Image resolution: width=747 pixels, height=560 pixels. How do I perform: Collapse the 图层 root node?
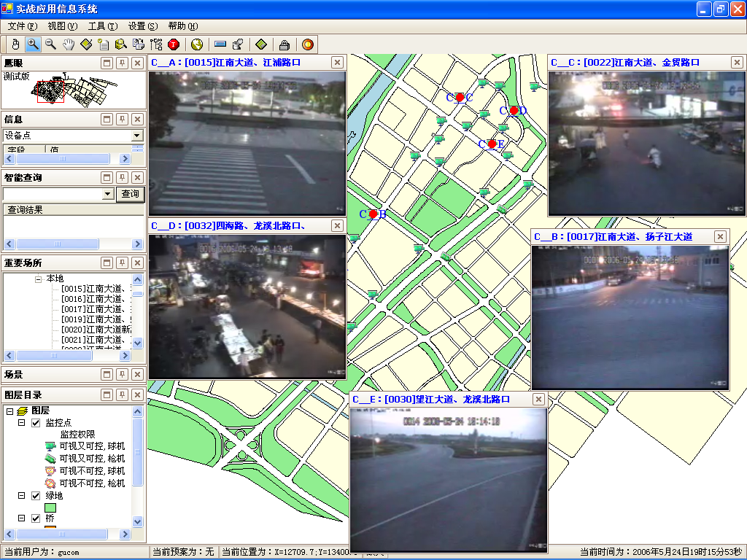[x=9, y=411]
